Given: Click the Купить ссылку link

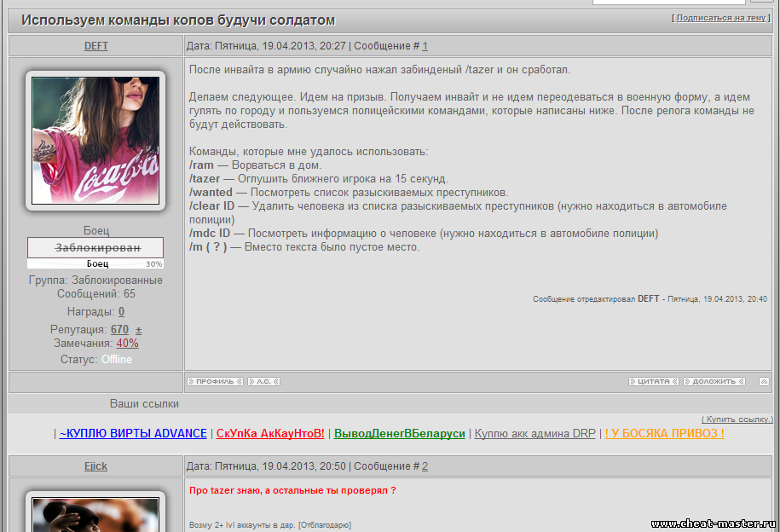Looking at the screenshot, I should pyautogui.click(x=737, y=419).
